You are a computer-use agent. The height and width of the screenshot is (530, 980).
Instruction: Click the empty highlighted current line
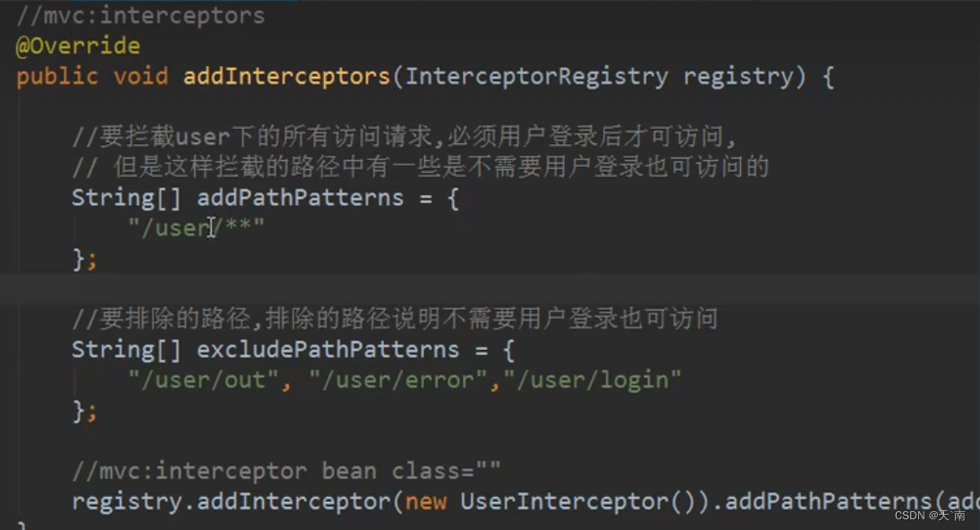point(490,289)
